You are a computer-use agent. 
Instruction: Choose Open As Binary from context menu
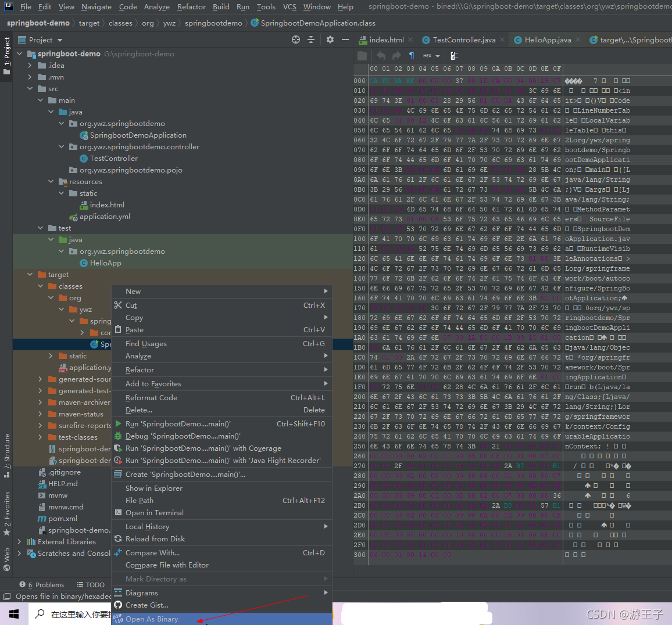[221, 619]
